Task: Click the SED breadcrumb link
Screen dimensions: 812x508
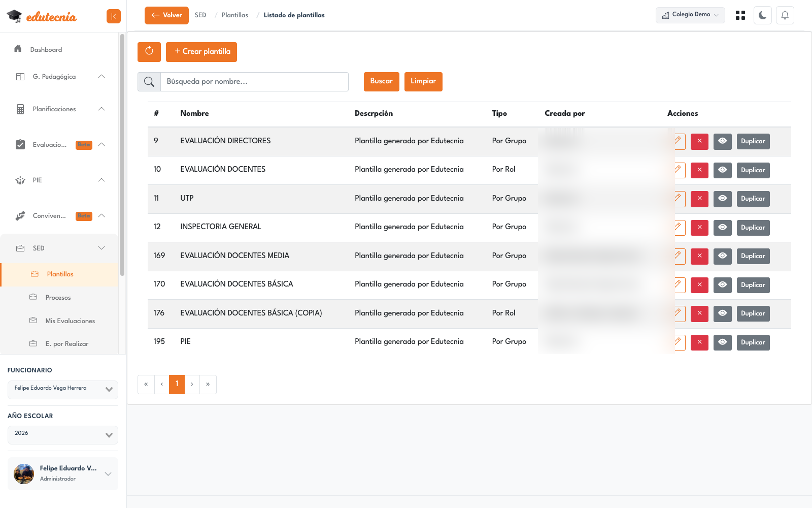Action: (200, 15)
